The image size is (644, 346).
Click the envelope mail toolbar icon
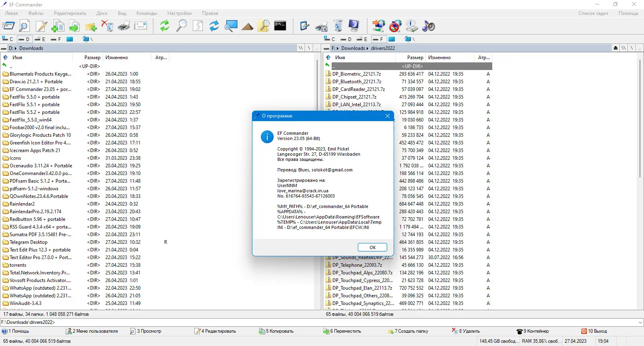(x=140, y=26)
